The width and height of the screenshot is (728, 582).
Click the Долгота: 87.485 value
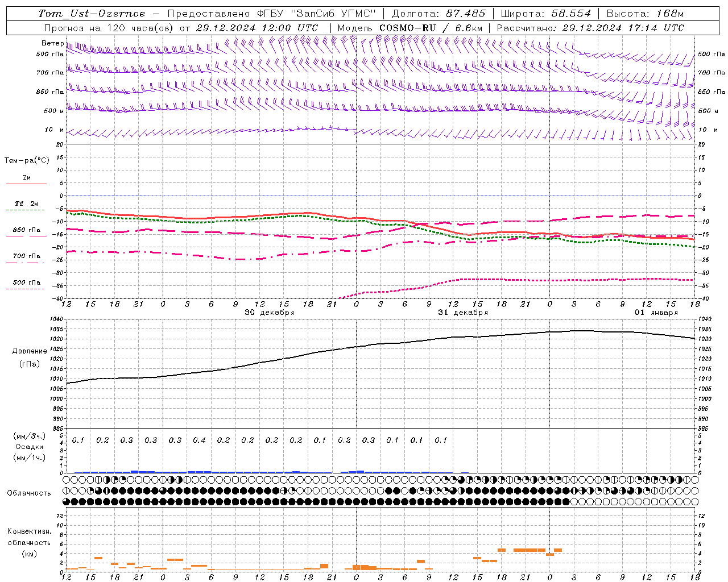pos(439,14)
